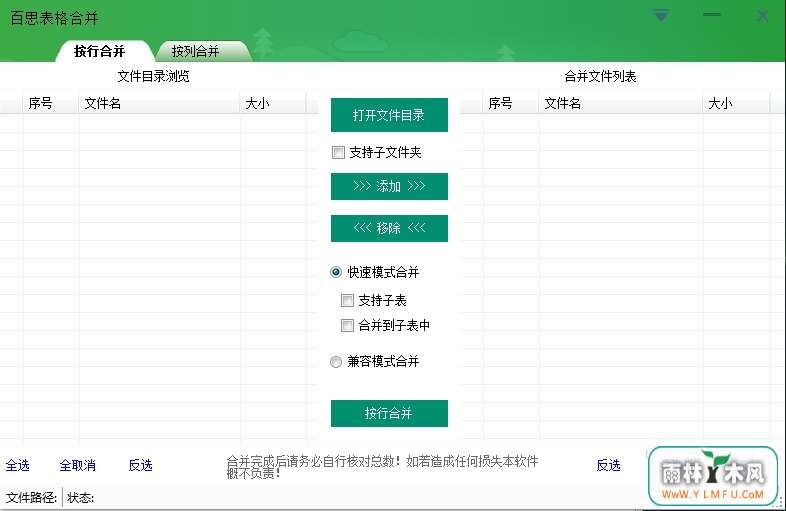Click the 全取消 link
This screenshot has height=511, width=786.
[78, 465]
